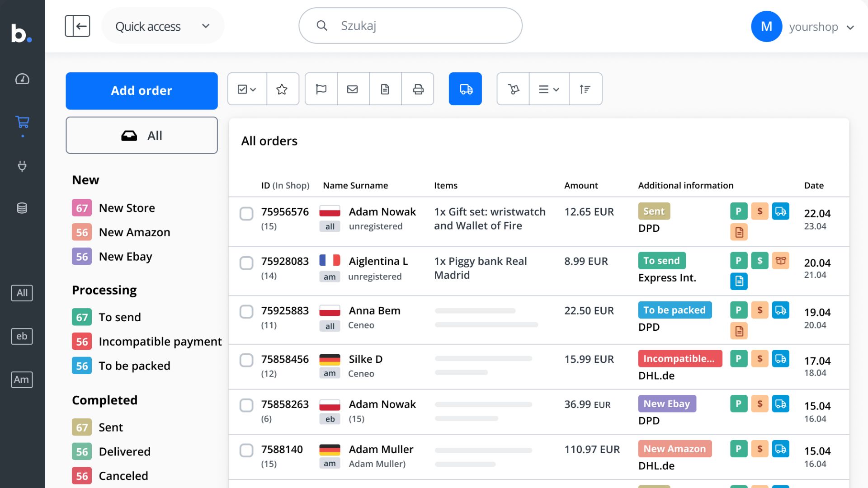Expand the Quick access dropdown
The height and width of the screenshot is (488, 868).
(x=163, y=26)
